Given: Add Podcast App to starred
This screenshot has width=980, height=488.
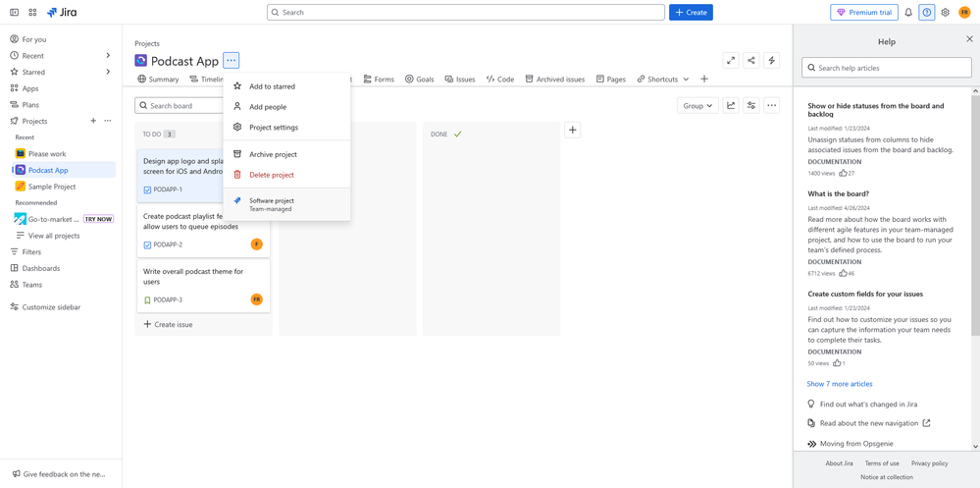Looking at the screenshot, I should pos(272,86).
